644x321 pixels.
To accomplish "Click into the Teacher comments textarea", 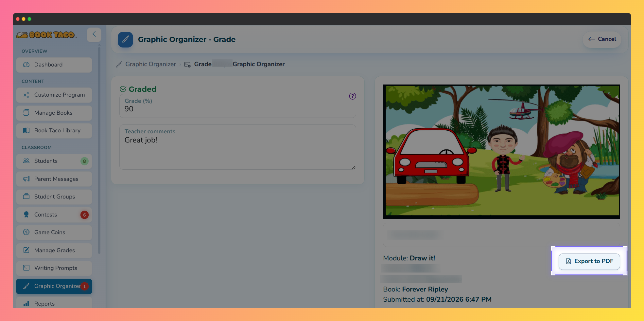I will [x=238, y=147].
